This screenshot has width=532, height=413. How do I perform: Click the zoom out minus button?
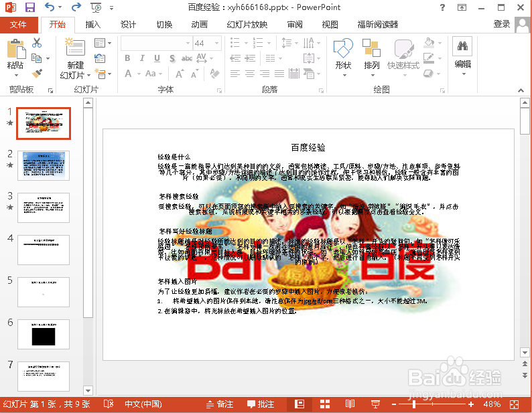click(x=394, y=404)
